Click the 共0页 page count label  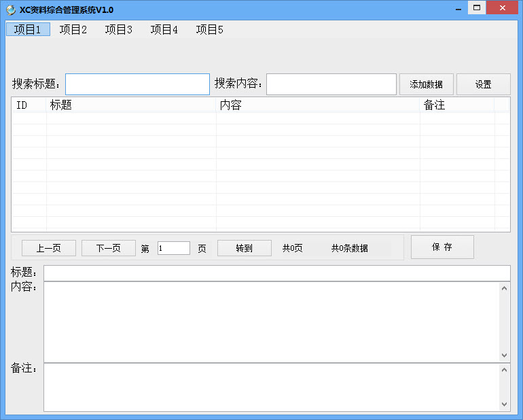(x=293, y=248)
